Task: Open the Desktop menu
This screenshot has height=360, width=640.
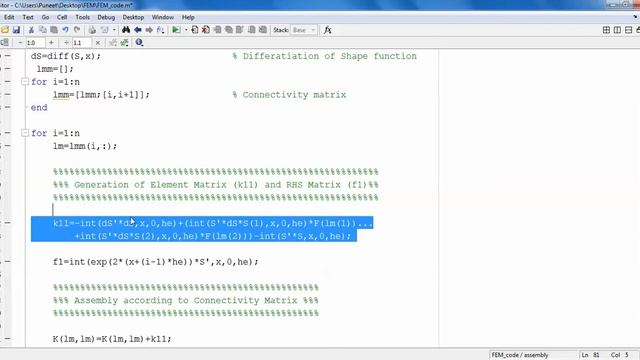Action: [x=133, y=17]
